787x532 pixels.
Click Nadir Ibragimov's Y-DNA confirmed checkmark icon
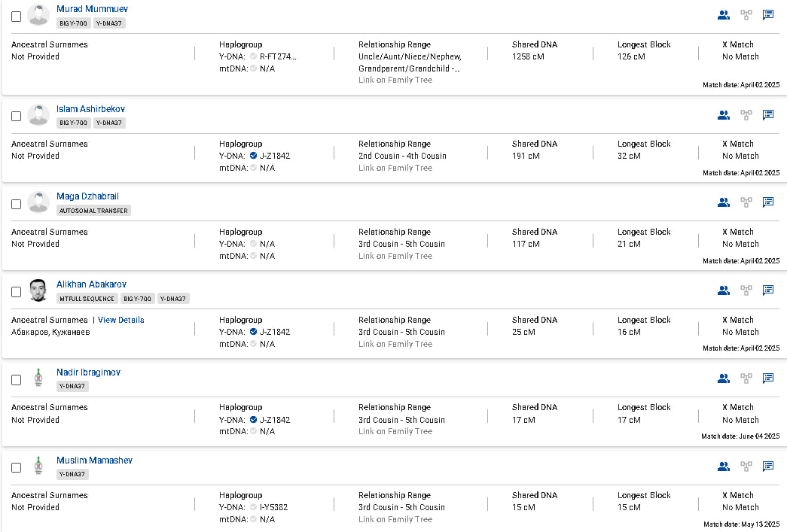click(254, 420)
